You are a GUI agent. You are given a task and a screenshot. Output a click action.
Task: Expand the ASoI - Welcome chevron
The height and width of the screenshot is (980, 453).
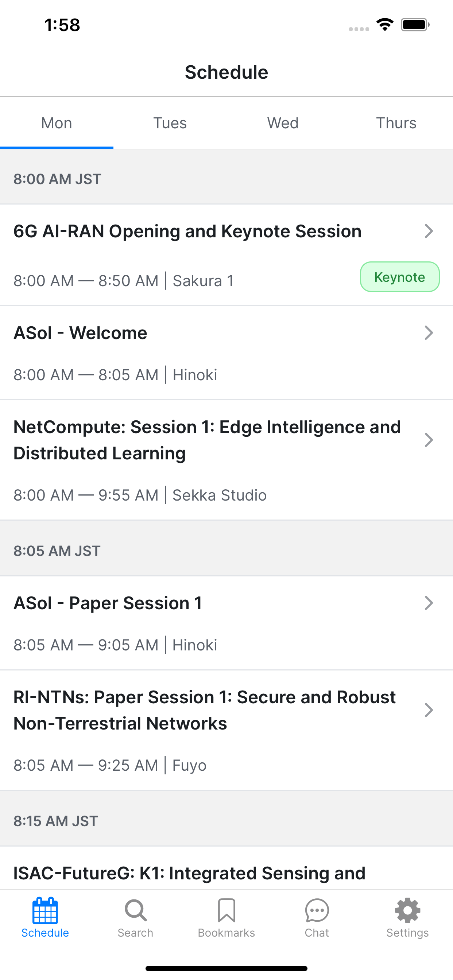(x=429, y=333)
